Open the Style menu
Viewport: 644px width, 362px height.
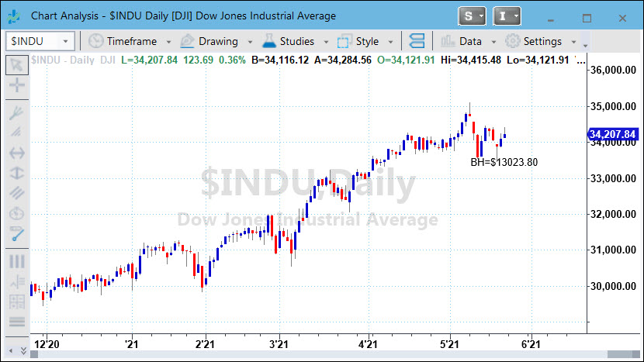tap(367, 41)
